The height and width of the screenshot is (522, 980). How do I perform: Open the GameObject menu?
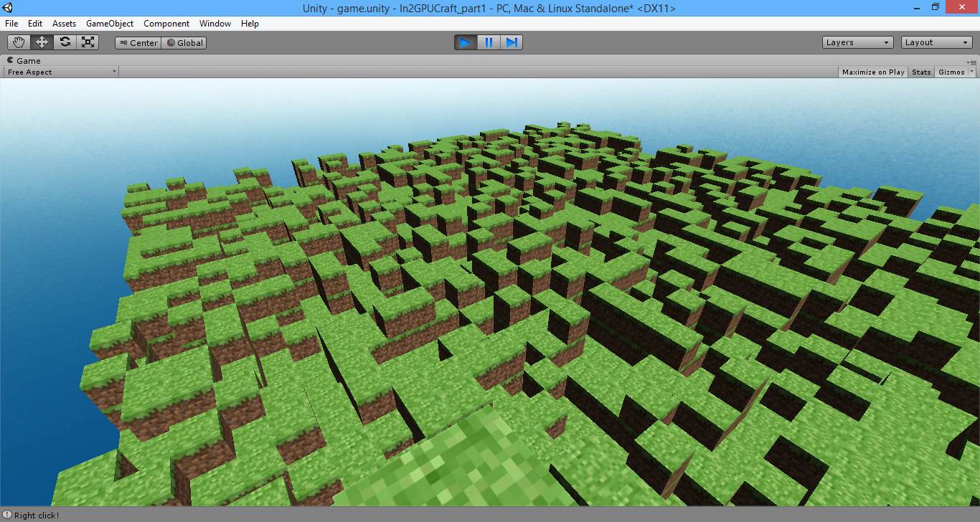pos(110,24)
